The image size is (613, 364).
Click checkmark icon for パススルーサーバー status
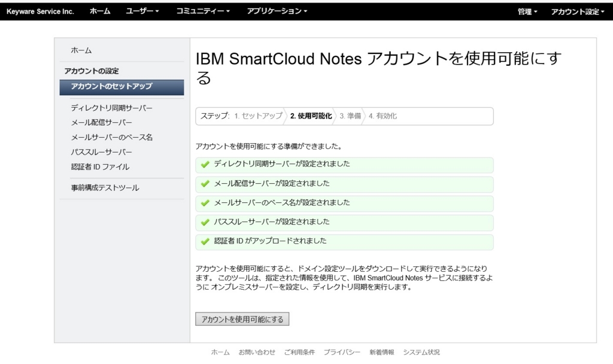tap(205, 222)
